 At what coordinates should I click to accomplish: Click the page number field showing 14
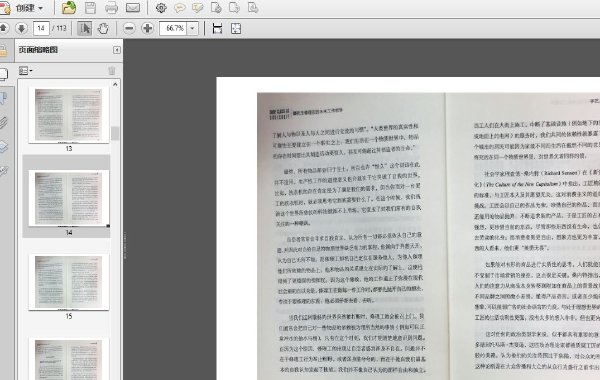pos(41,28)
